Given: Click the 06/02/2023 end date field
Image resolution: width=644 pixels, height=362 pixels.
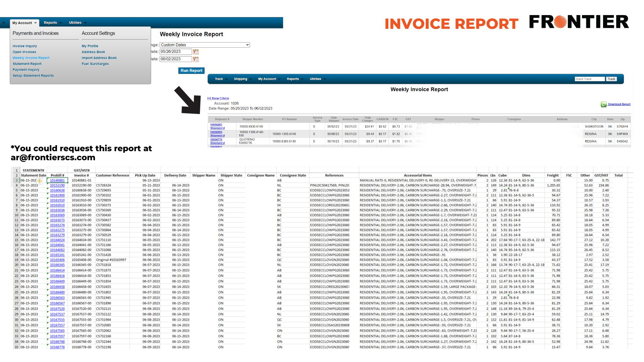Looking at the screenshot, I should (176, 59).
